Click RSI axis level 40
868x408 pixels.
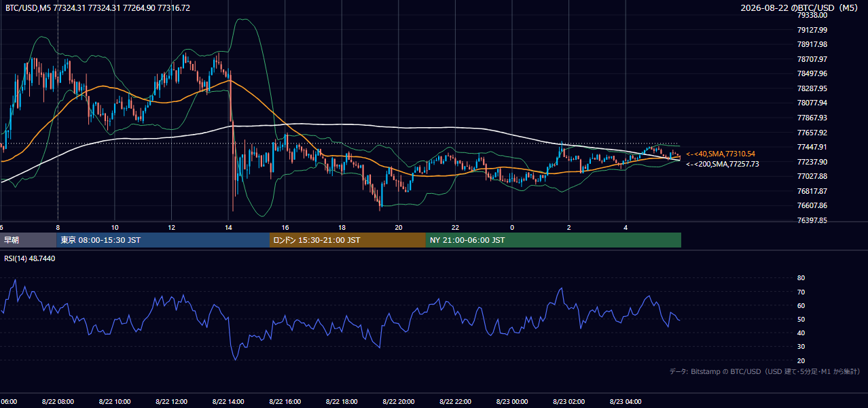801,333
